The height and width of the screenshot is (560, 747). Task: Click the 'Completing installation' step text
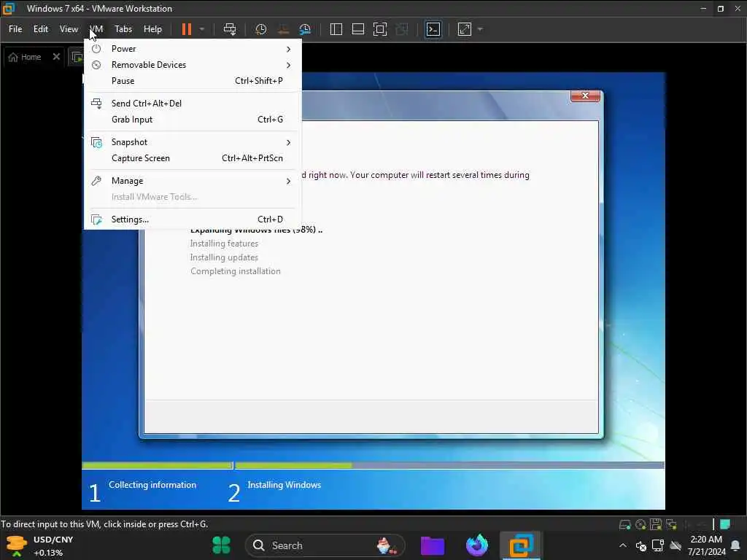point(236,271)
